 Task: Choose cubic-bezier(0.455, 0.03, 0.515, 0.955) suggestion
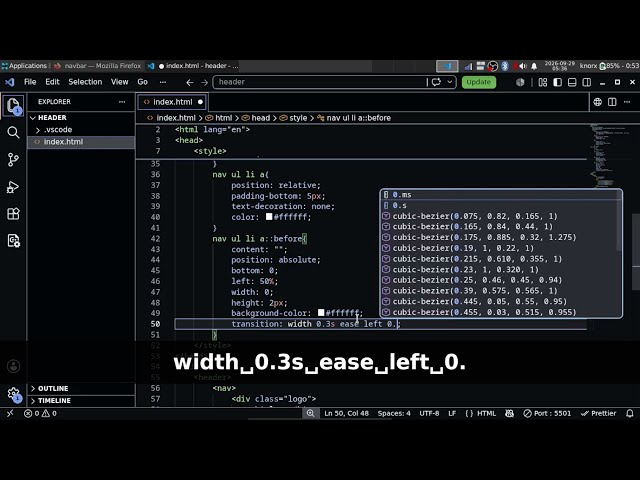(501, 312)
